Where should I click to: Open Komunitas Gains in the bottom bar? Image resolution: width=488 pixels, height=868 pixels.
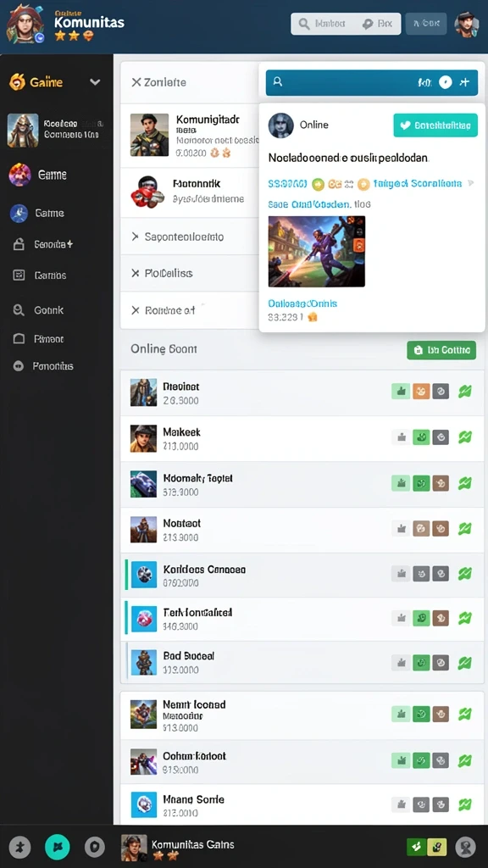pyautogui.click(x=178, y=848)
